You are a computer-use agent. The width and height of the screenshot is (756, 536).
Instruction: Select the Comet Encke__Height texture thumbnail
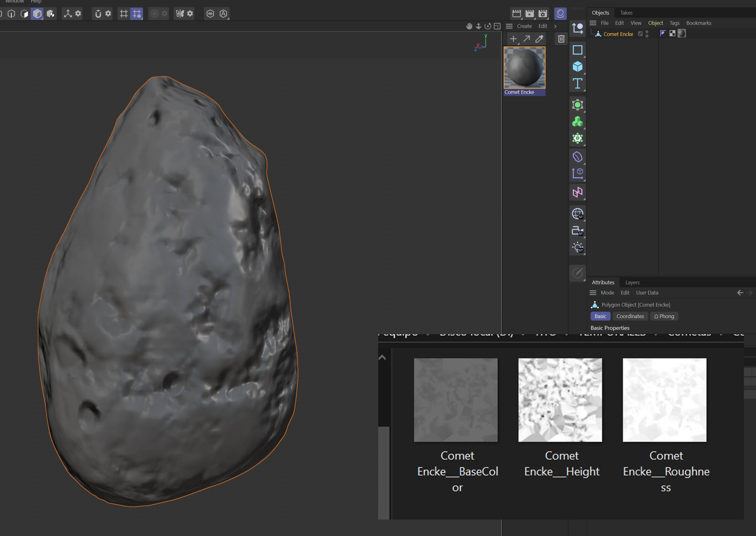point(560,400)
